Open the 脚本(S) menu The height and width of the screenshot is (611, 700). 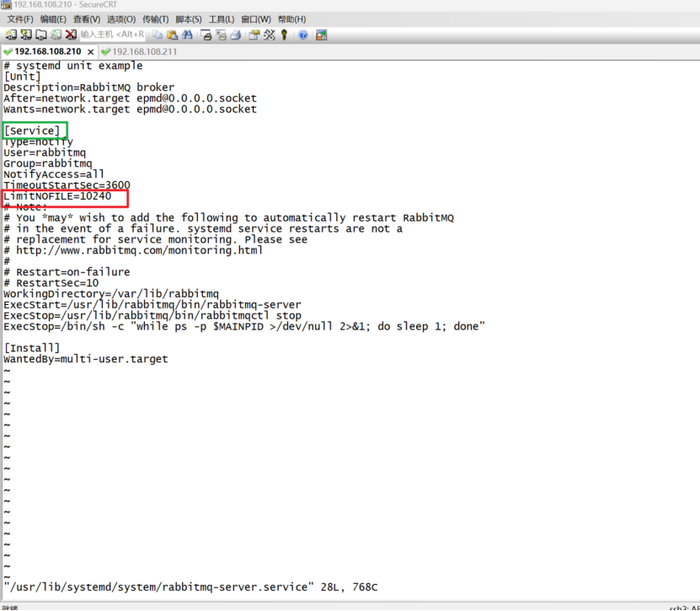point(189,19)
